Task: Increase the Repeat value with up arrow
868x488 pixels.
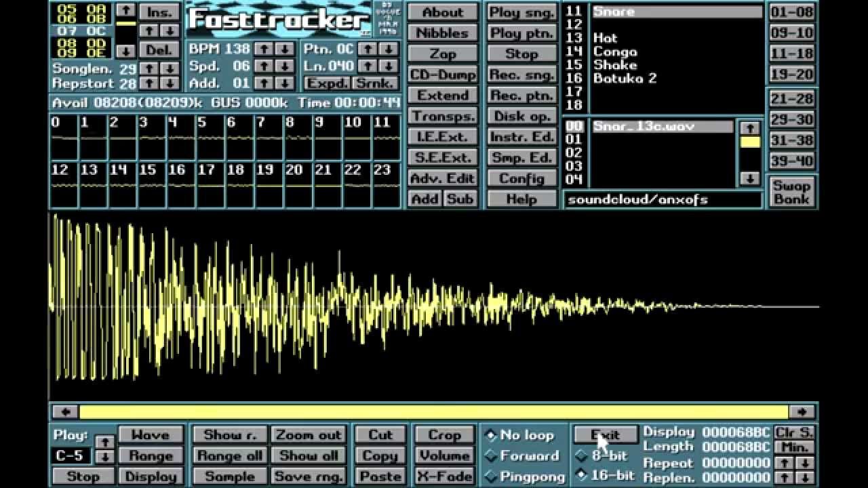Action: 784,462
